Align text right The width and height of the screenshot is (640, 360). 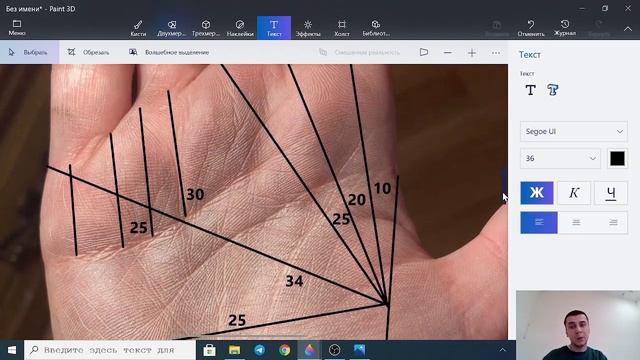coord(613,222)
